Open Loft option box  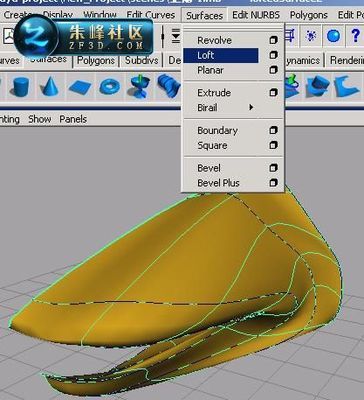(x=273, y=55)
